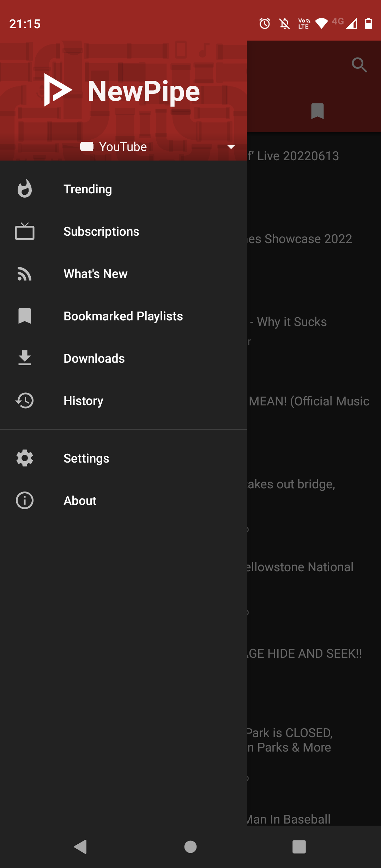
Task: Tap the 21:15 clock in status bar
Action: pos(25,24)
